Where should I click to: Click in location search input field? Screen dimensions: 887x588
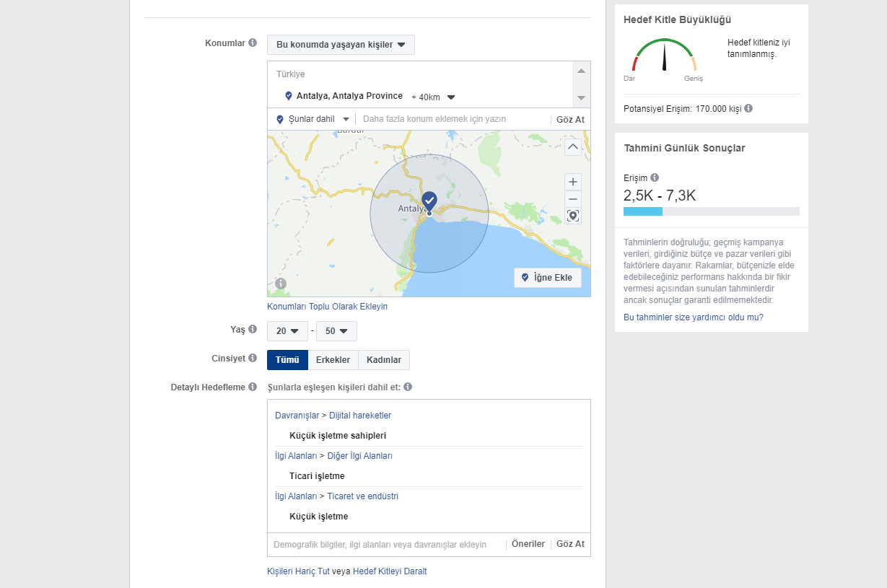coord(453,119)
